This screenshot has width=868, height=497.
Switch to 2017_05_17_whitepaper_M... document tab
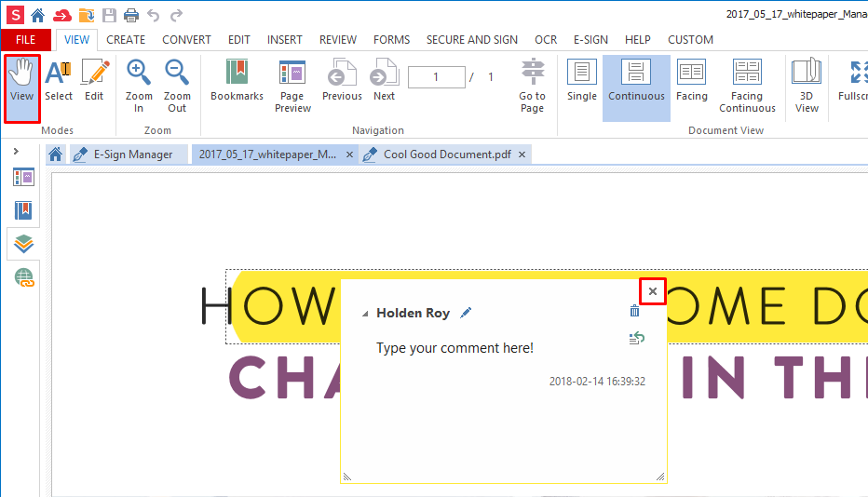tap(267, 154)
